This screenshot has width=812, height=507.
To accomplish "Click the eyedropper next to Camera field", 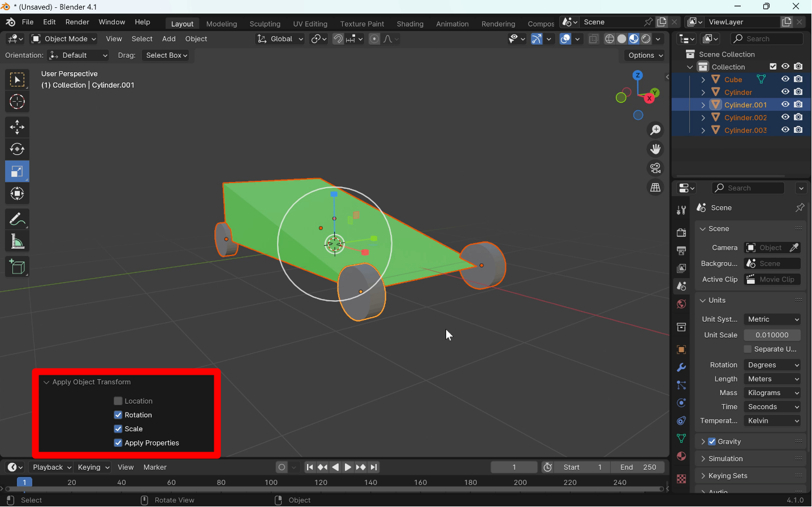I will (794, 248).
